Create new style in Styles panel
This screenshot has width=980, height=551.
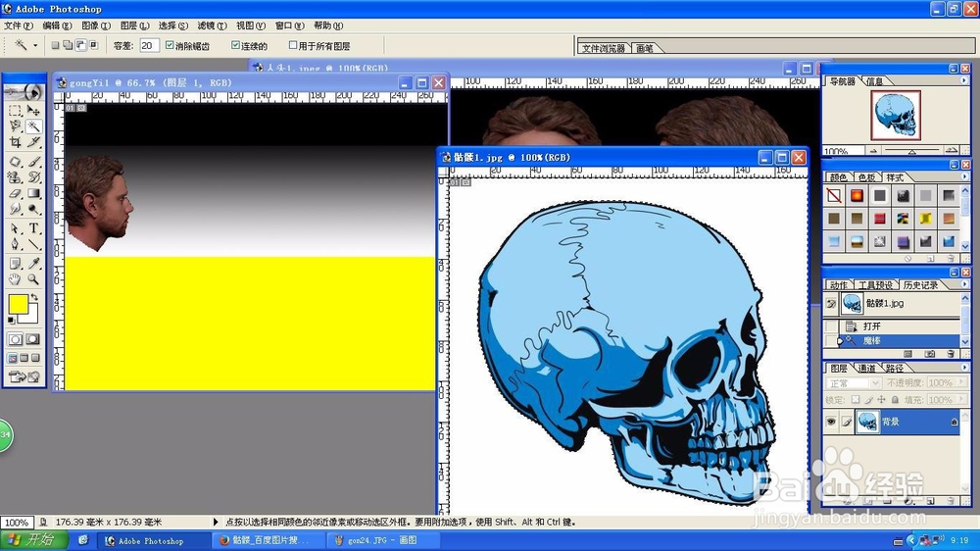931,258
